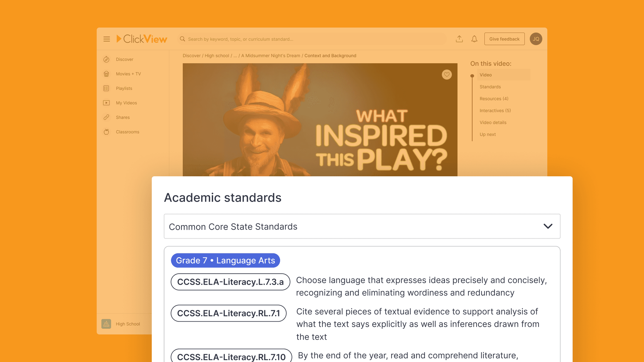Click the Shares link icon
This screenshot has height=362, width=644.
106,117
